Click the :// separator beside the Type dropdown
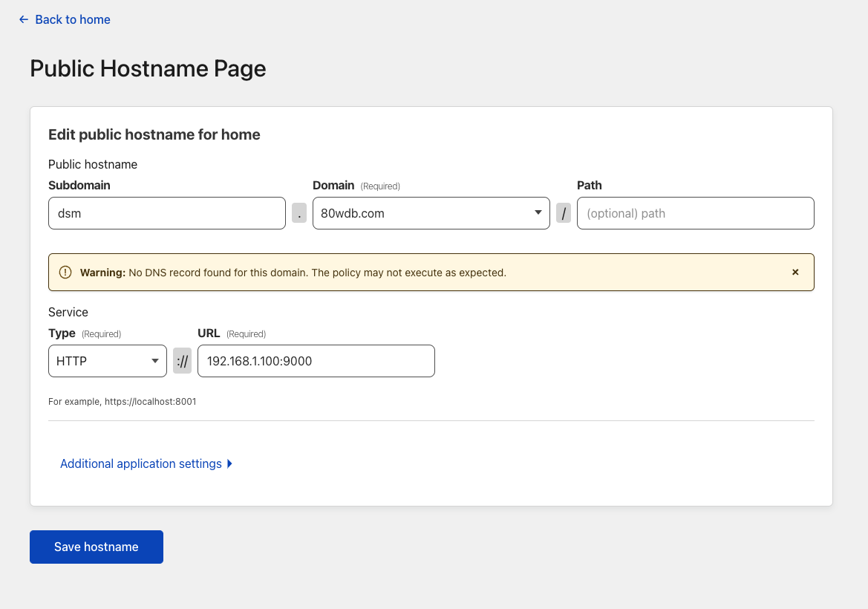Viewport: 868px width, 609px height. point(182,361)
